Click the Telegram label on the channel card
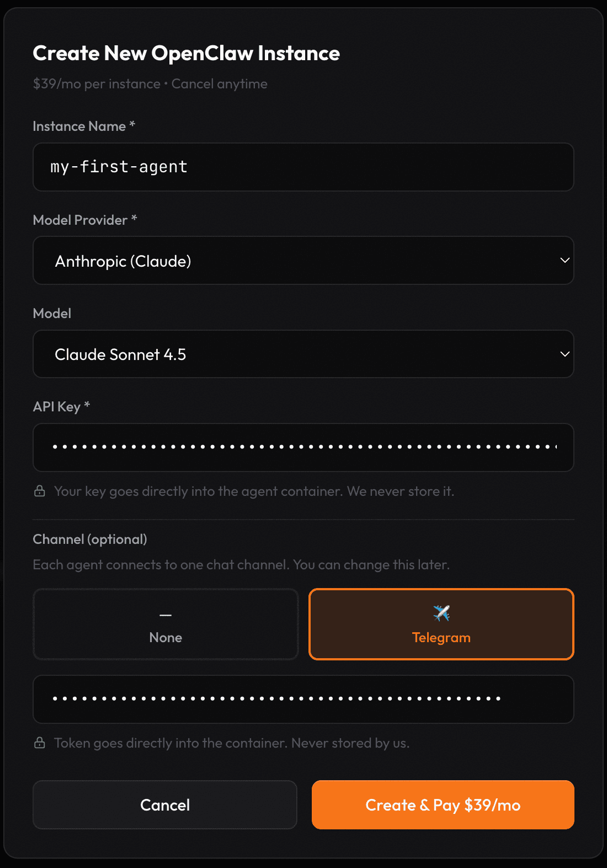 tap(441, 637)
